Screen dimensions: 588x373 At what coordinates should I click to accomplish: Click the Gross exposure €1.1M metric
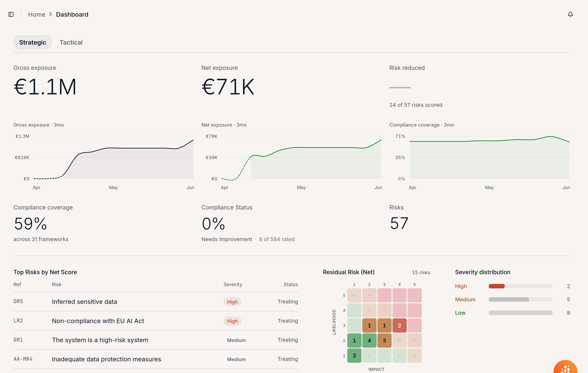[45, 87]
